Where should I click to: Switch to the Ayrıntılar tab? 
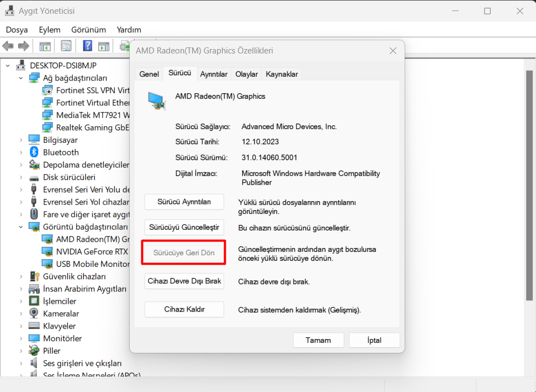(214, 74)
